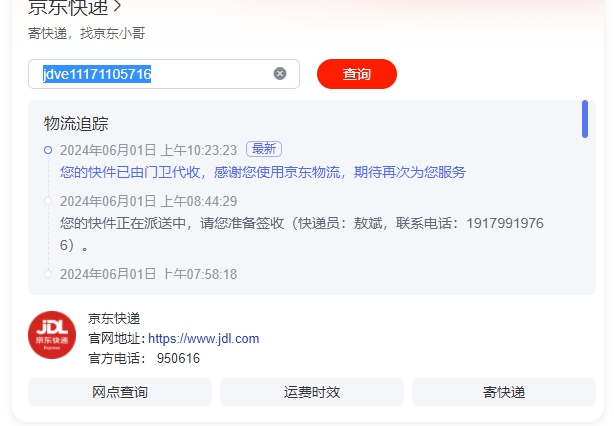The image size is (614, 426).
Task: Click the JDL 京东快递 round logo
Action: pos(52,335)
